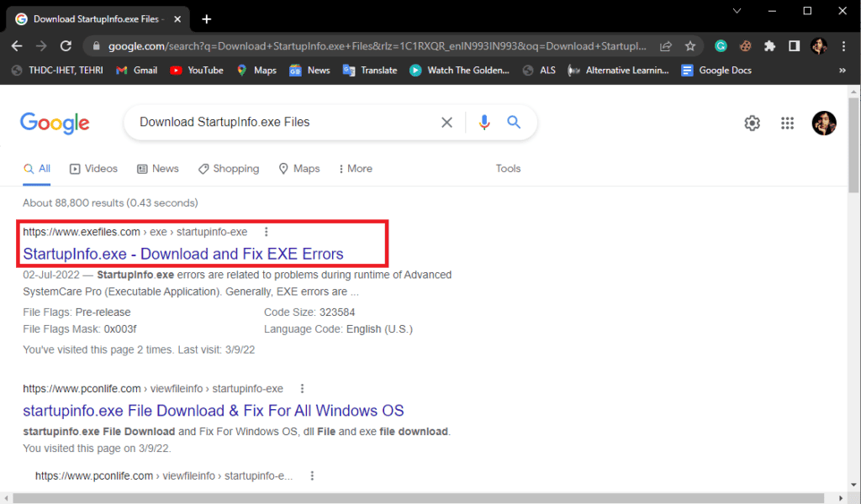Image resolution: width=861 pixels, height=504 pixels.
Task: Open Chrome's three-dot menu
Action: (843, 47)
